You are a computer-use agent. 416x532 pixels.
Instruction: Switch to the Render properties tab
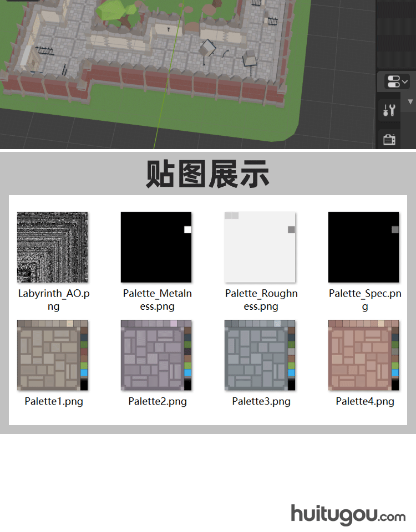(x=389, y=139)
